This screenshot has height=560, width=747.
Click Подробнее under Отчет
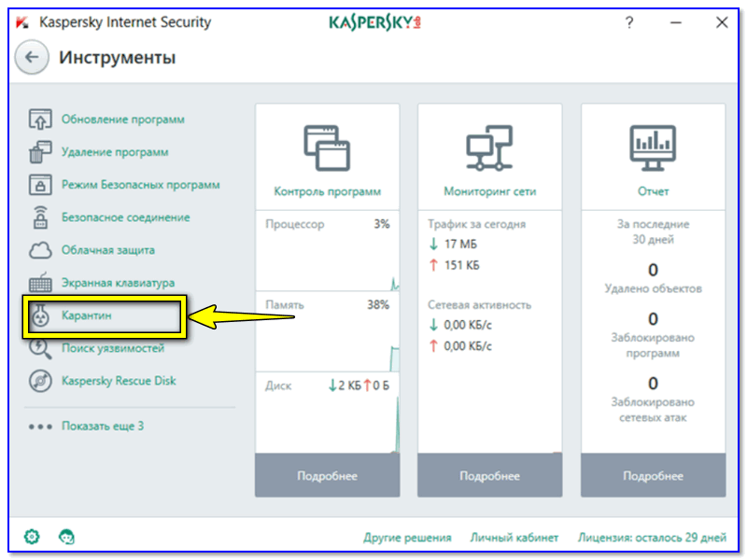[653, 475]
